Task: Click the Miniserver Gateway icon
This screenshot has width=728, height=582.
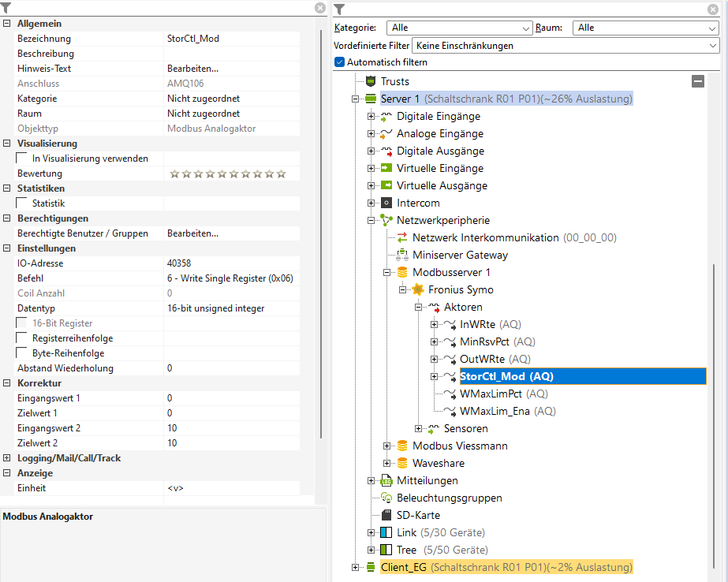Action: [402, 255]
